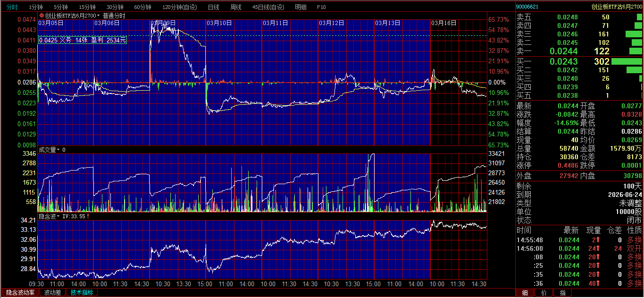Open the 周线 weekly chart
Screen dimensions: 644x298
coord(235,7)
